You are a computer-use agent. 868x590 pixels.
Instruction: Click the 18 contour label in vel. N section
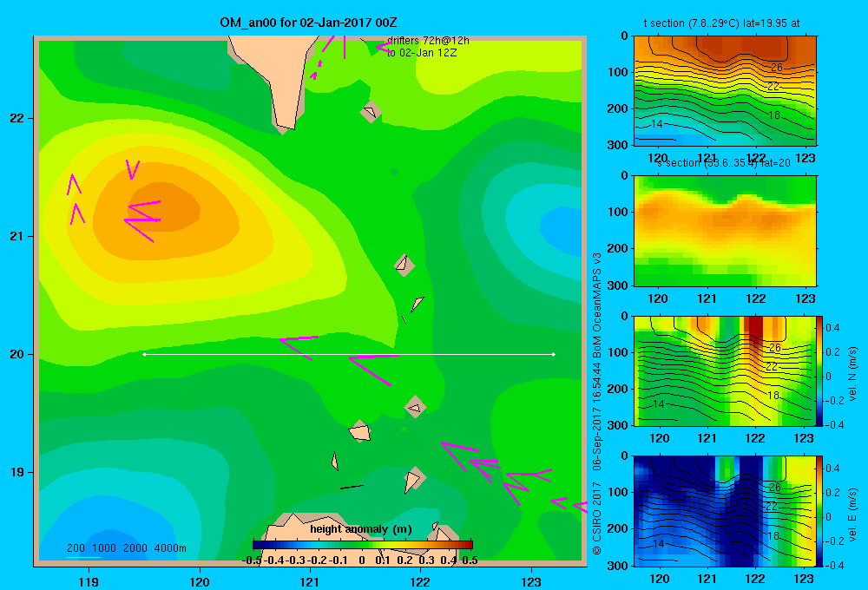[x=773, y=395]
